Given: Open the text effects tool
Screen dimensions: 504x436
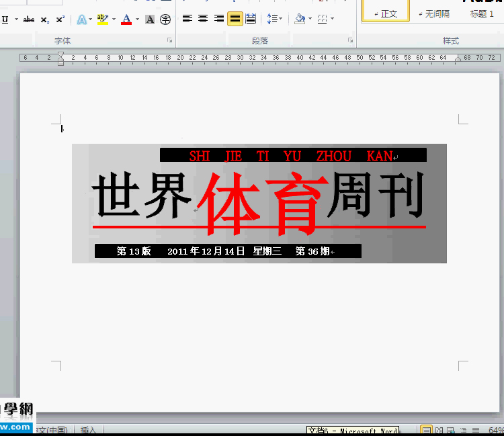Looking at the screenshot, I should [x=81, y=19].
